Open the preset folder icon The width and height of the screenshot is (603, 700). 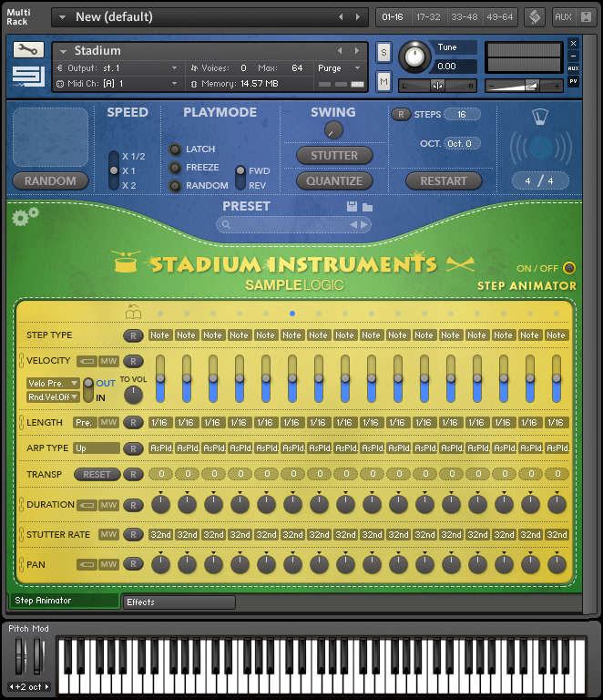pos(367,207)
